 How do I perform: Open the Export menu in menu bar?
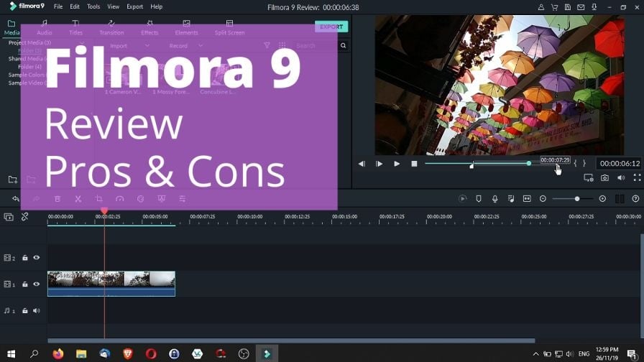coord(134,6)
